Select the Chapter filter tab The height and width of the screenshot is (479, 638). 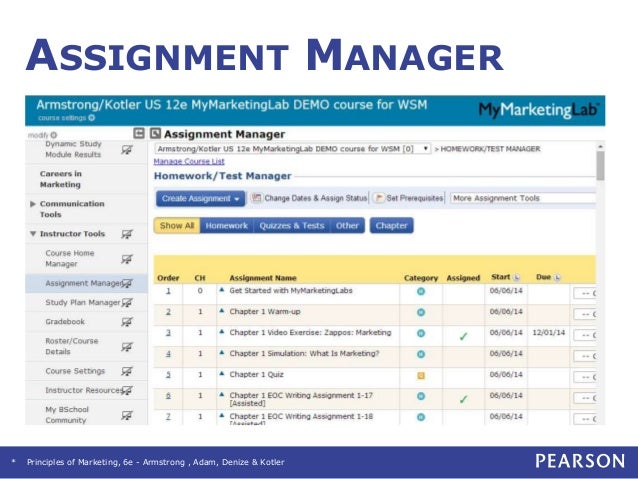coord(391,225)
